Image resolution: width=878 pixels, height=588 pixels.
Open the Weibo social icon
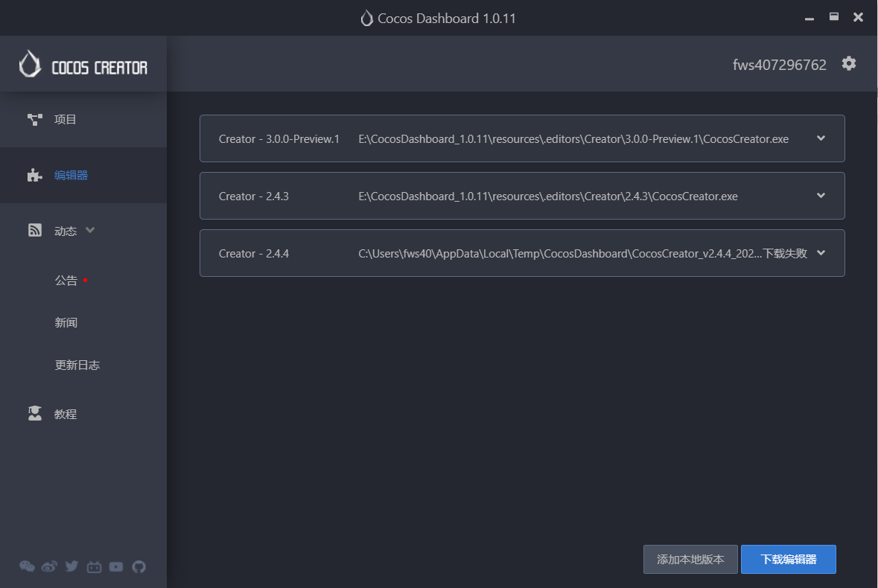coord(49,566)
